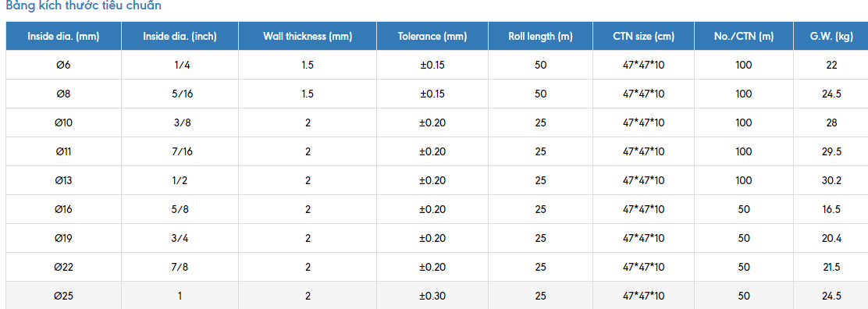Click the 7/8 inch cell

pos(180,266)
